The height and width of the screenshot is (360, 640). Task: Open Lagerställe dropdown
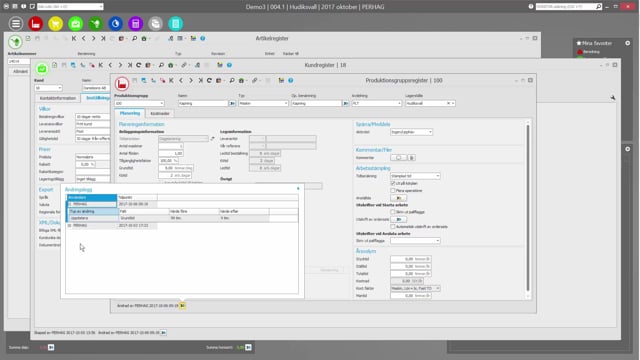pos(453,104)
